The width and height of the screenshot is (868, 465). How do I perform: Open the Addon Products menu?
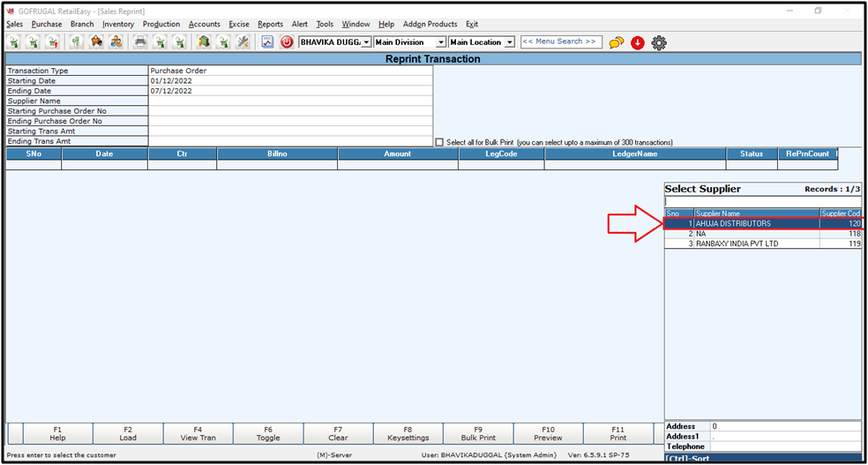tap(430, 25)
